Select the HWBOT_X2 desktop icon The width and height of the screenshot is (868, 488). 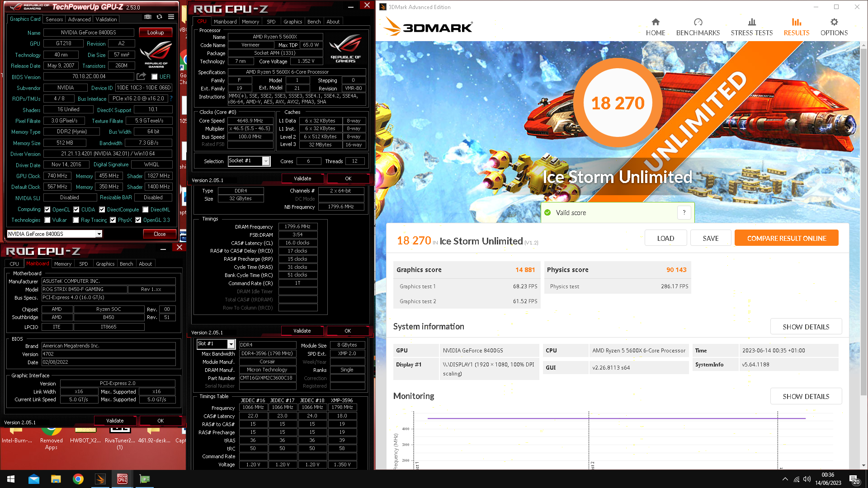click(x=85, y=435)
